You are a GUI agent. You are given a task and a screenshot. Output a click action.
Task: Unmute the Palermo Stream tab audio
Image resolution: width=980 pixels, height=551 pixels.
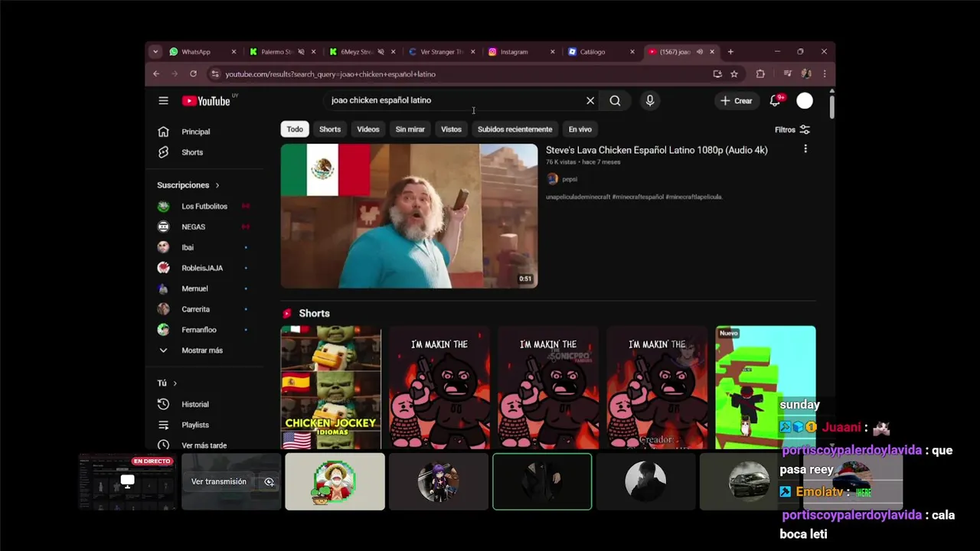coord(301,52)
